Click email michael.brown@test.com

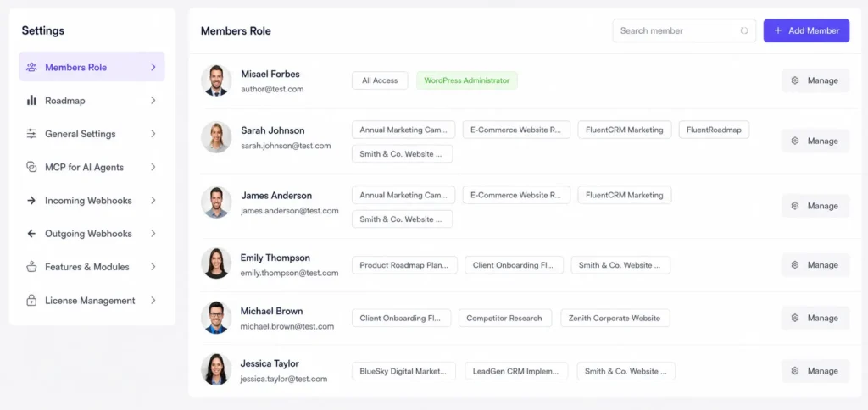(287, 326)
